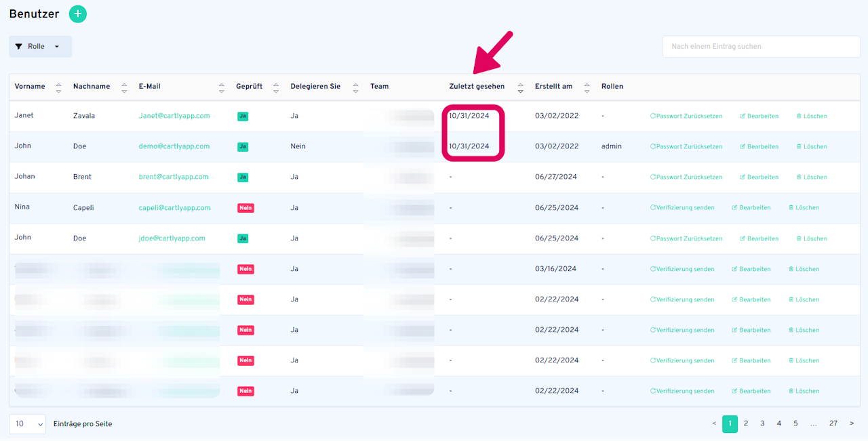
Task: Click the 'Nein' delegation value for demo@cartlyapp.com
Action: (x=298, y=146)
